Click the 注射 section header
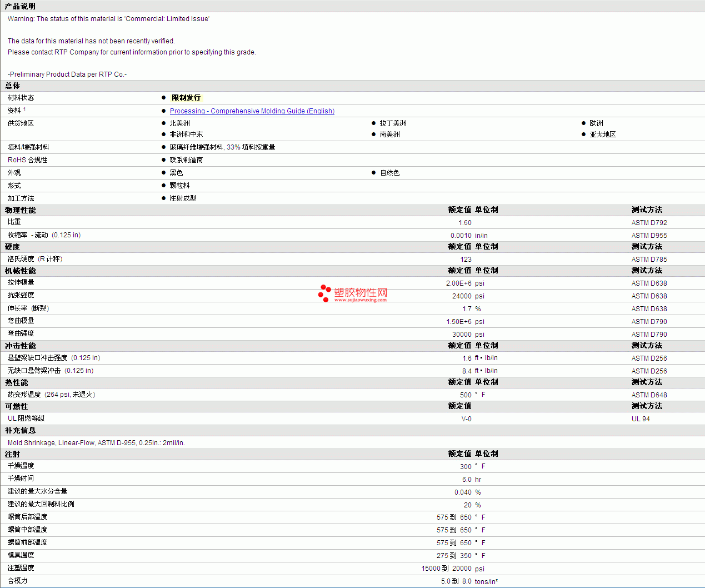 tap(13, 454)
